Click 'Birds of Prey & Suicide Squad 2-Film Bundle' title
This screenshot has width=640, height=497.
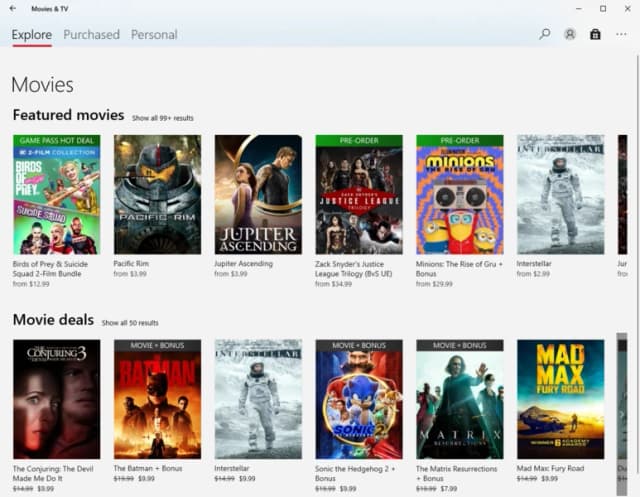[50, 269]
